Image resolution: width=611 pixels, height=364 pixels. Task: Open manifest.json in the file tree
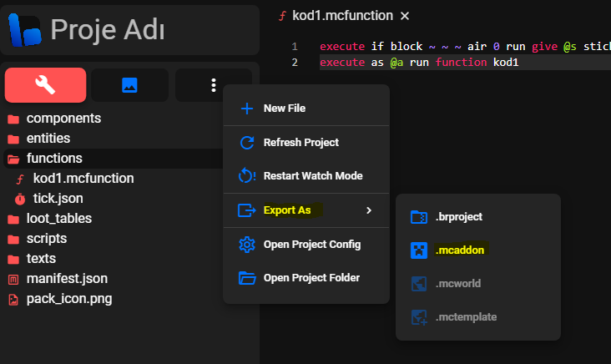point(67,279)
